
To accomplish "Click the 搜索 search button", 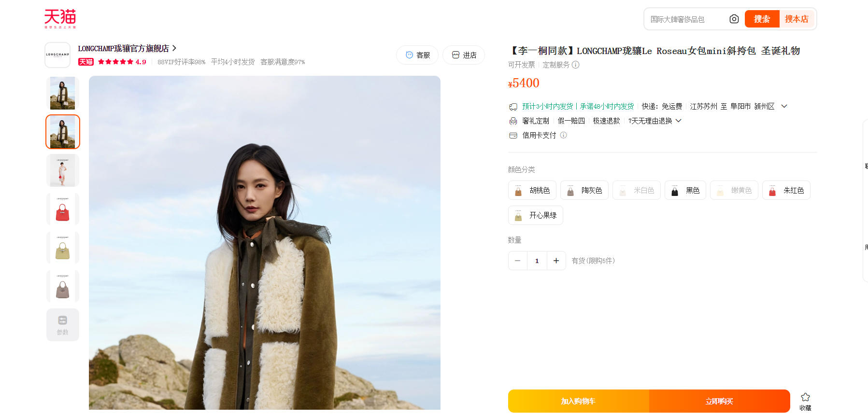I will (x=762, y=19).
